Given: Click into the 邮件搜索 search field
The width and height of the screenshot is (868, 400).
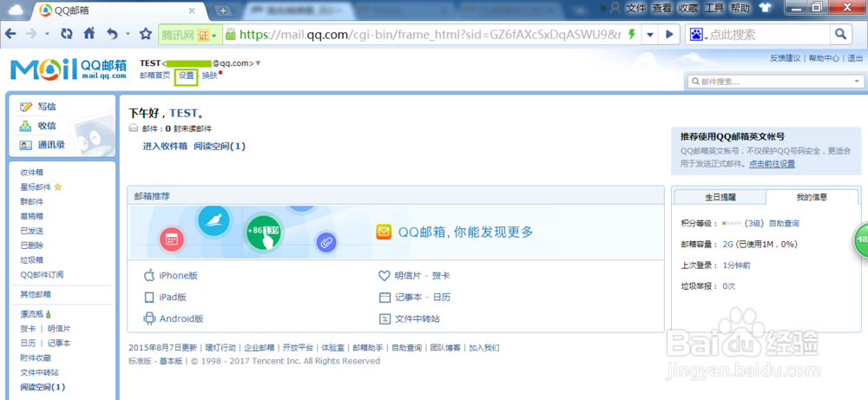Looking at the screenshot, I should (769, 82).
